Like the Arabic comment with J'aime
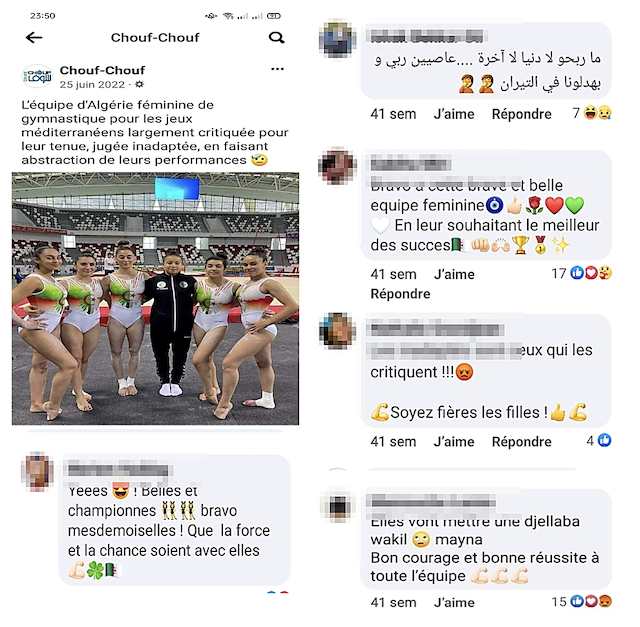The image size is (640, 627). coord(454,114)
